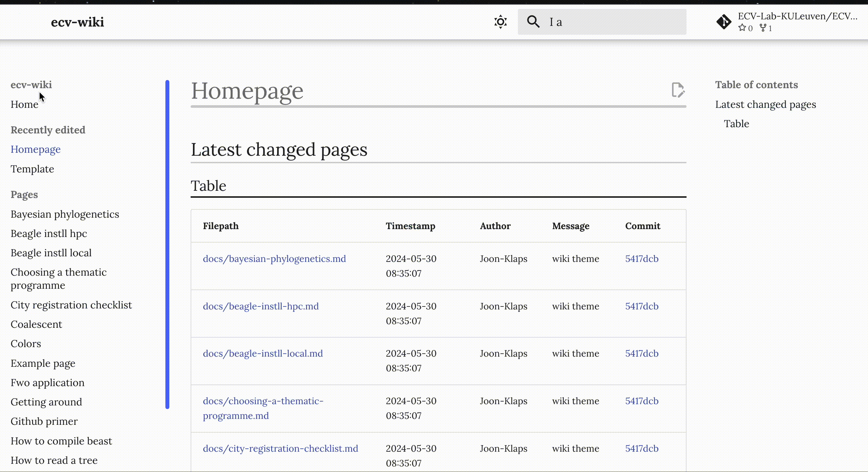Click inside the search input field
The width and height of the screenshot is (868, 472).
[x=607, y=22]
